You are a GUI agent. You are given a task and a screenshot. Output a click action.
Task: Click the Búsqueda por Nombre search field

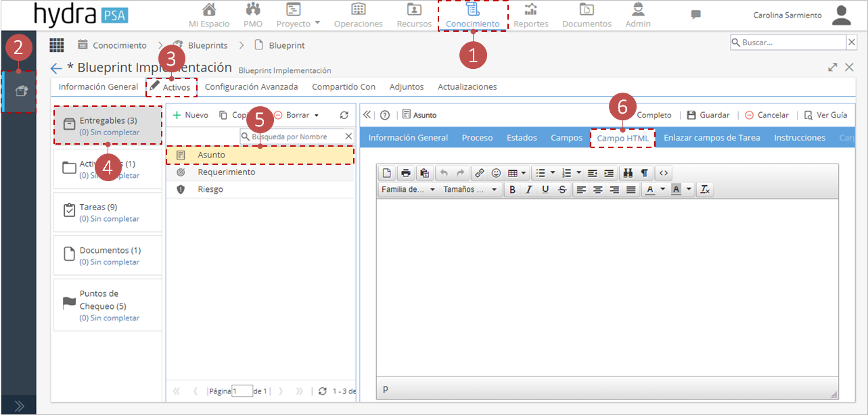297,137
